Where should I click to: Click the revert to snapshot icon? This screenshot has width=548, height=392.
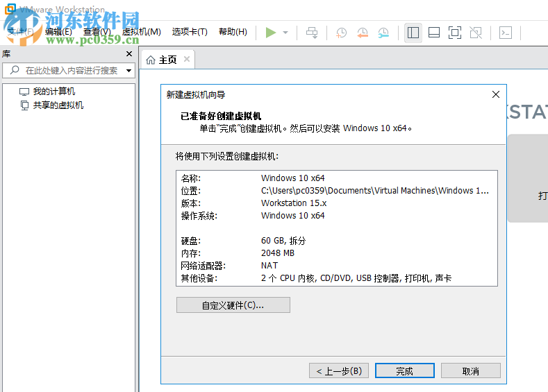coord(363,33)
